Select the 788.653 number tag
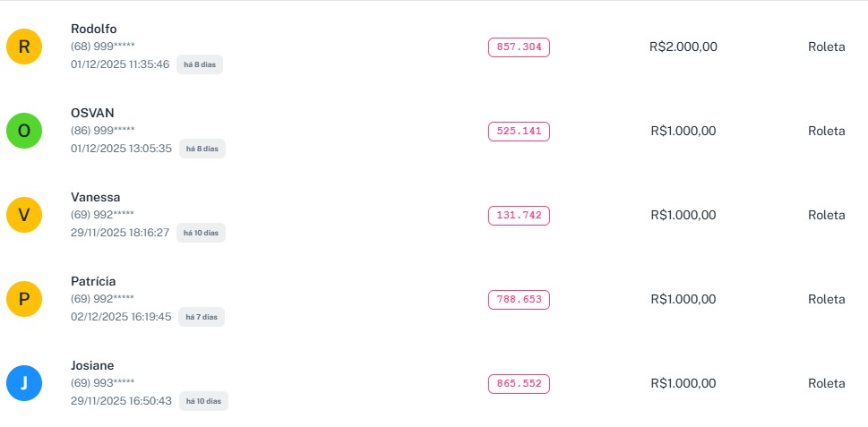This screenshot has width=868, height=427. coord(519,300)
